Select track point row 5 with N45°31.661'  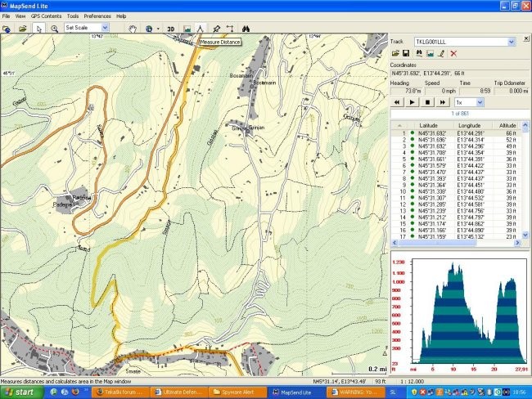(x=456, y=159)
